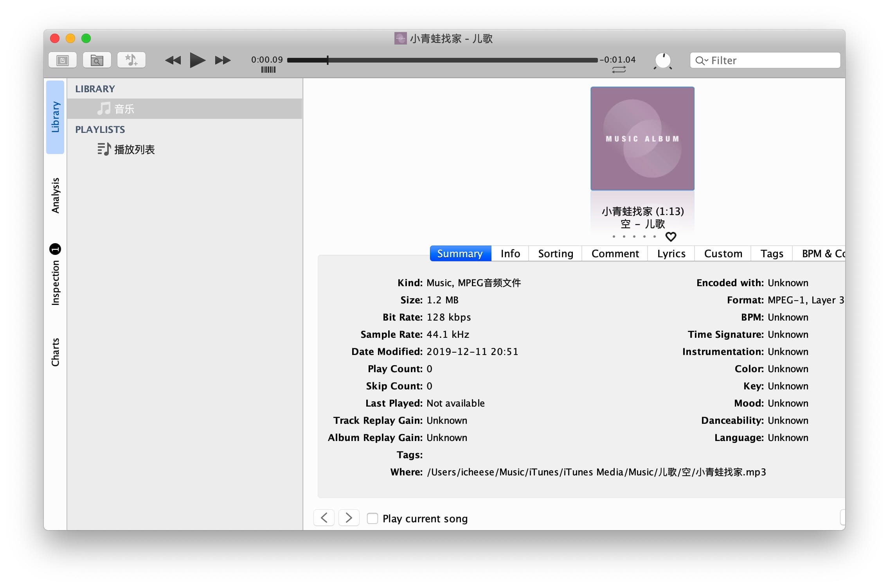Screen dimensions: 889x588
Task: Enable the Play current song checkbox
Action: coord(373,518)
